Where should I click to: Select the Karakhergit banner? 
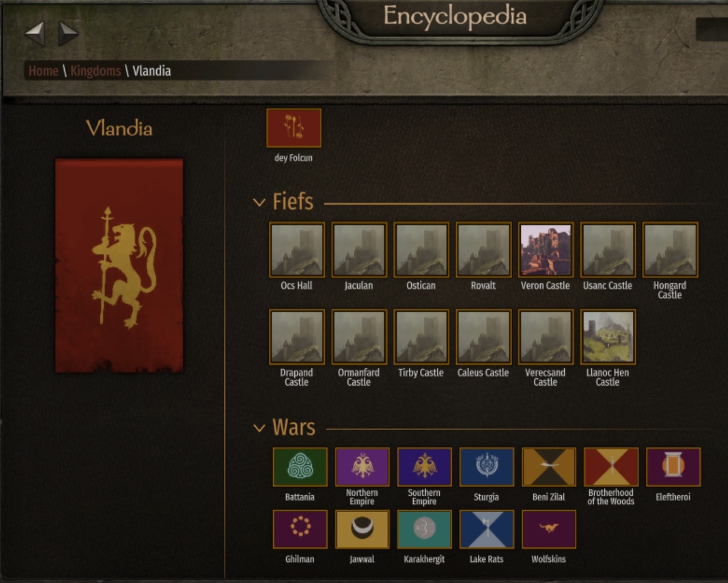coord(424,529)
